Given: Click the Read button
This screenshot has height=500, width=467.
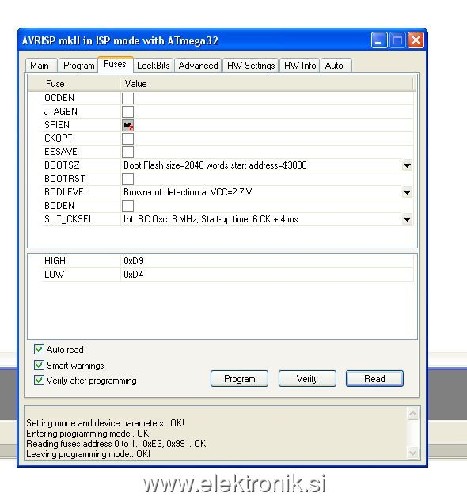Looking at the screenshot, I should pyautogui.click(x=375, y=379).
